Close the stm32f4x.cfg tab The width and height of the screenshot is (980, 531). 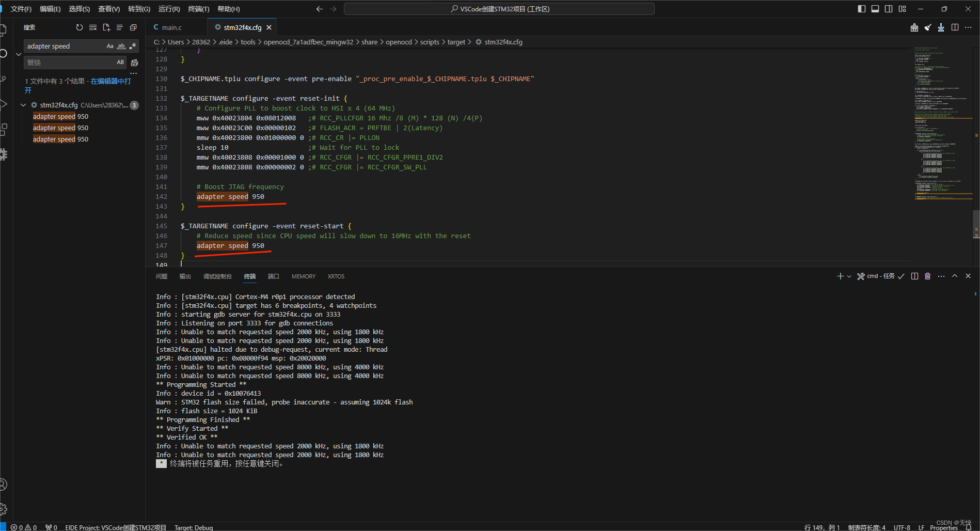[269, 27]
